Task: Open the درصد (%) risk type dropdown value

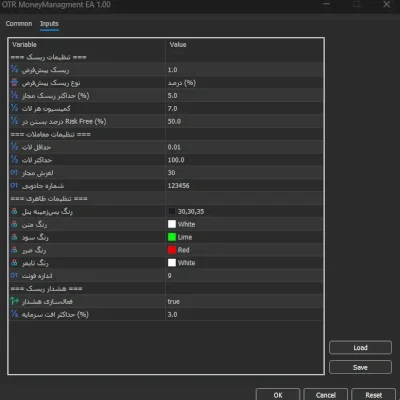Action: click(244, 83)
